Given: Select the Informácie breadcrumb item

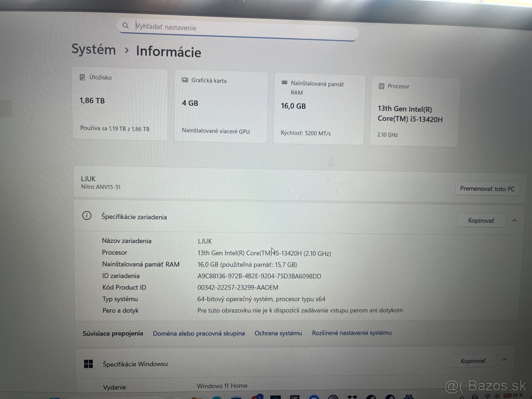Looking at the screenshot, I should [x=168, y=52].
